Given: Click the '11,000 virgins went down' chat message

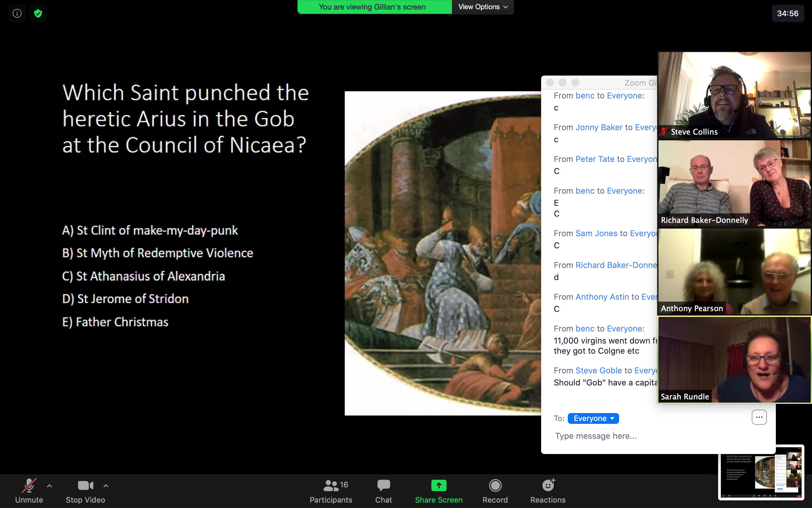Looking at the screenshot, I should coord(605,346).
